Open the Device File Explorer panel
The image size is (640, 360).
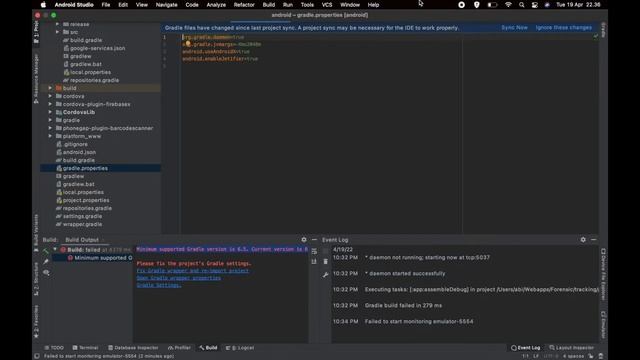coord(603,275)
